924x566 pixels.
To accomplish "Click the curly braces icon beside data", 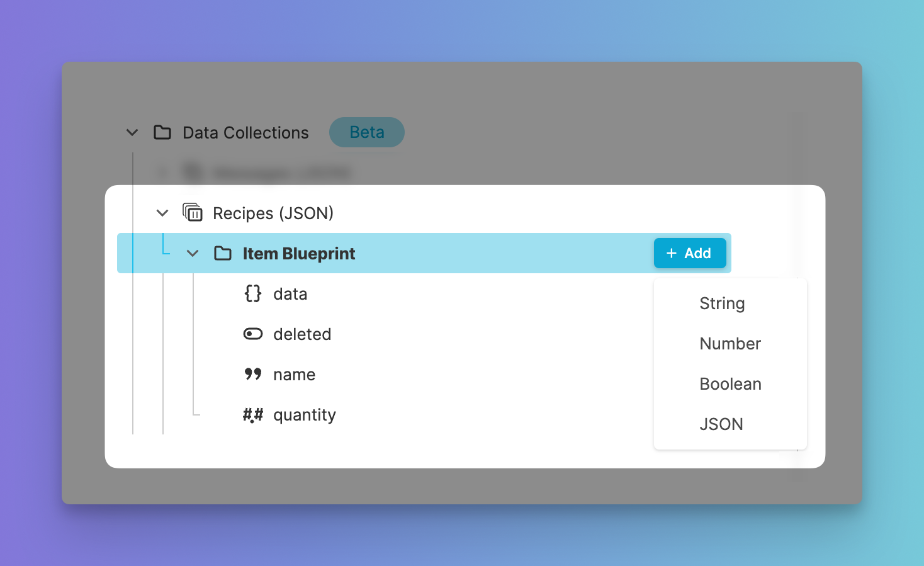I will (253, 293).
